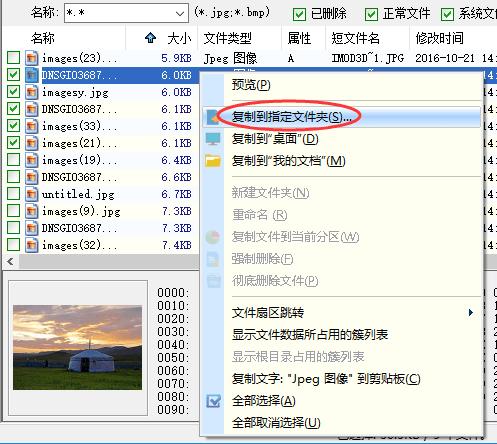Image resolution: width=497 pixels, height=444 pixels.
Task: Click size value 6.4KB
Action: pyautogui.click(x=176, y=160)
